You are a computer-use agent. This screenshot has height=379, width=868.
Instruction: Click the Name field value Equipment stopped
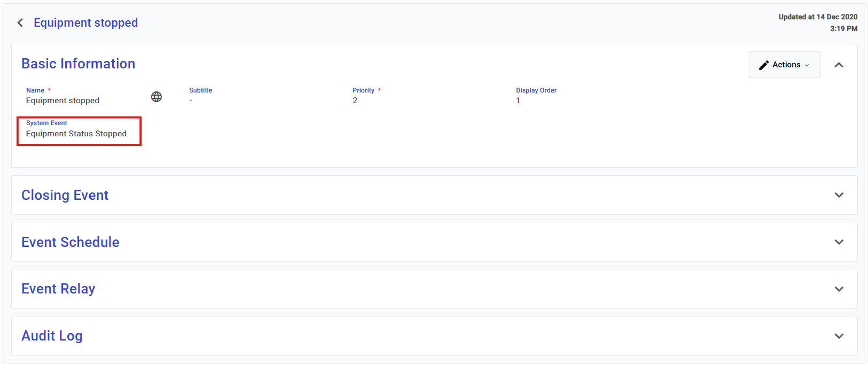pyautogui.click(x=62, y=100)
